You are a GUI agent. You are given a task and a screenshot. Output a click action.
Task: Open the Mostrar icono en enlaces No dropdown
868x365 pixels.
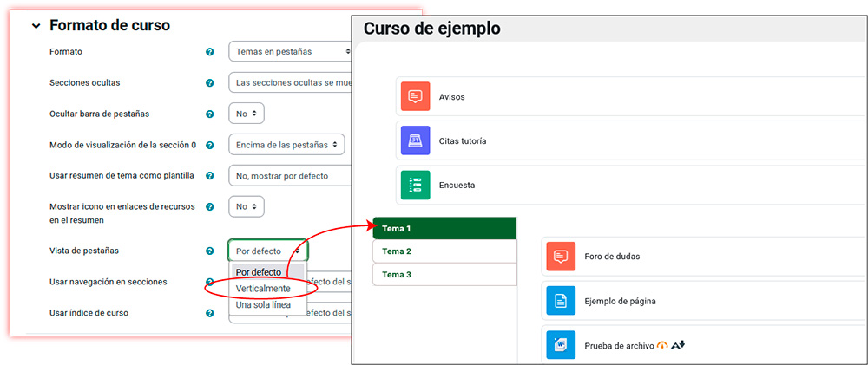(x=247, y=206)
